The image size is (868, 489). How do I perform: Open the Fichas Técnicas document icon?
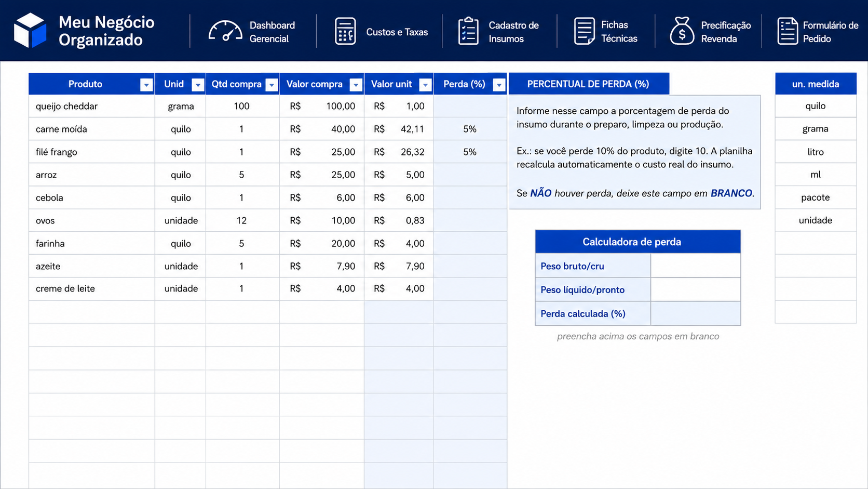[x=584, y=31]
